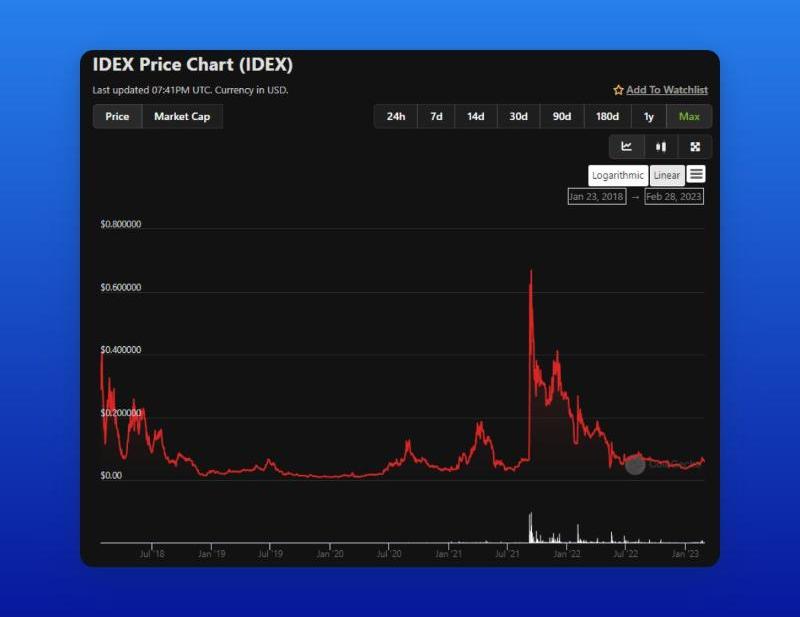Select the 24h time range

pos(396,117)
